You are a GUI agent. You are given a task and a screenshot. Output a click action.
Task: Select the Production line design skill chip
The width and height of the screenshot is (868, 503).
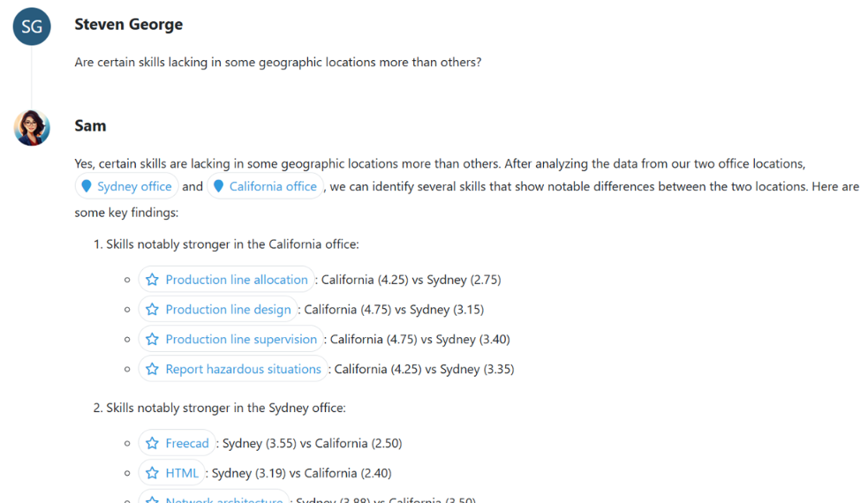(x=228, y=310)
